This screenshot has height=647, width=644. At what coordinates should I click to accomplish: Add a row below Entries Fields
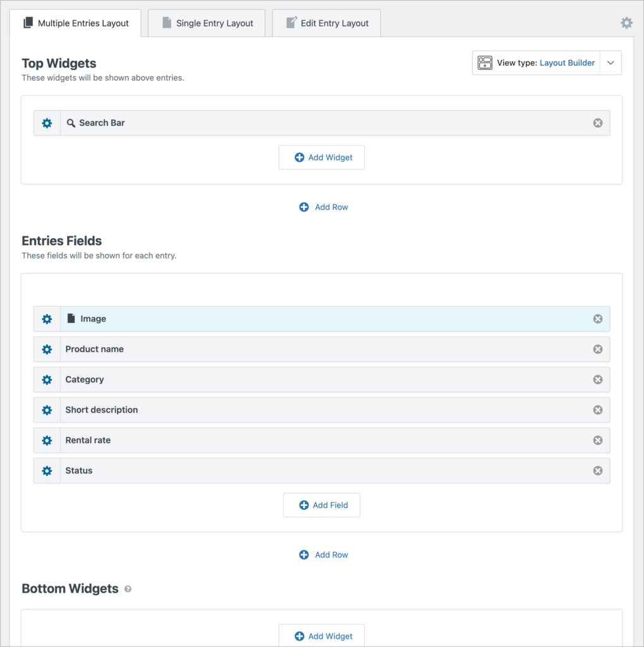[x=323, y=554]
